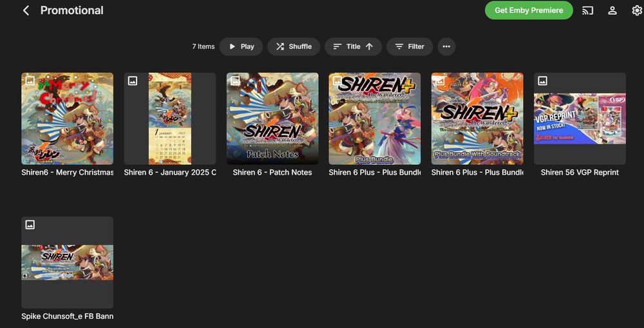Viewport: 644px width, 328px height.
Task: Go back using the left arrow
Action: point(26,11)
